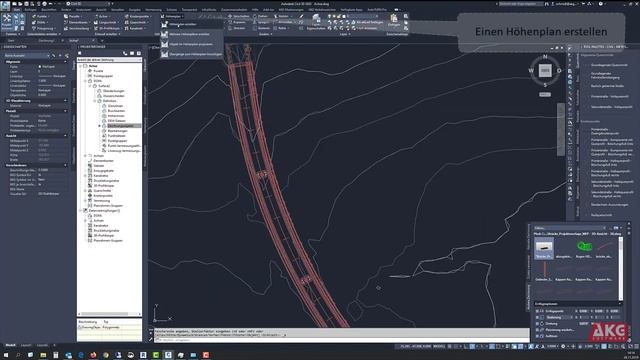This screenshot has width=640, height=360.
Task: Click the 3D-Profilkörper ribbon tool
Action: [x=107, y=29]
